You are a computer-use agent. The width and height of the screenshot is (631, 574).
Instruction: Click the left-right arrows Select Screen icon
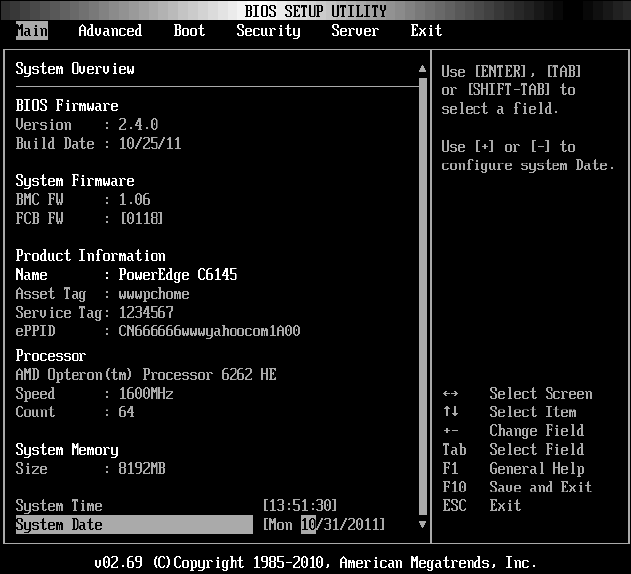[450, 394]
